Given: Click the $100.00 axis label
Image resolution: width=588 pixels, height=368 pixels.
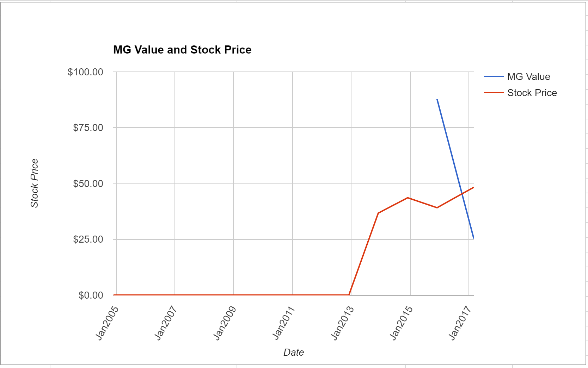Looking at the screenshot, I should pyautogui.click(x=85, y=72).
